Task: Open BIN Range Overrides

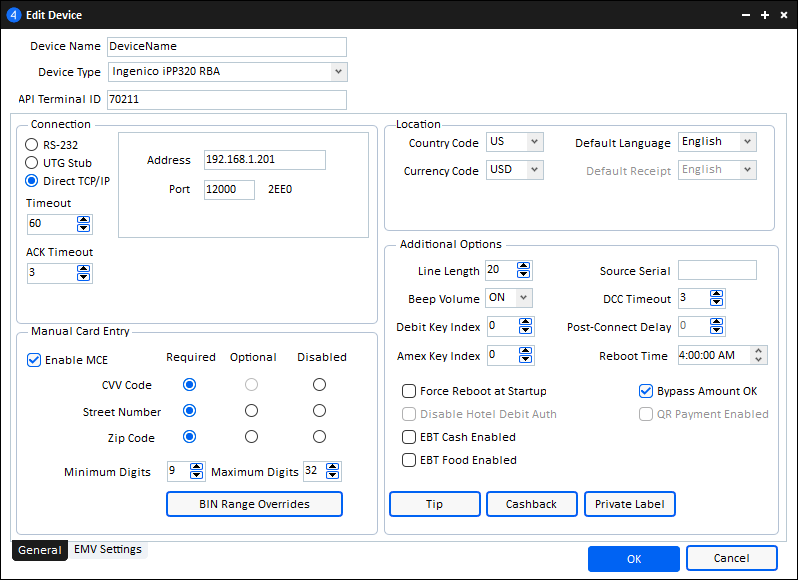Action: pyautogui.click(x=254, y=504)
